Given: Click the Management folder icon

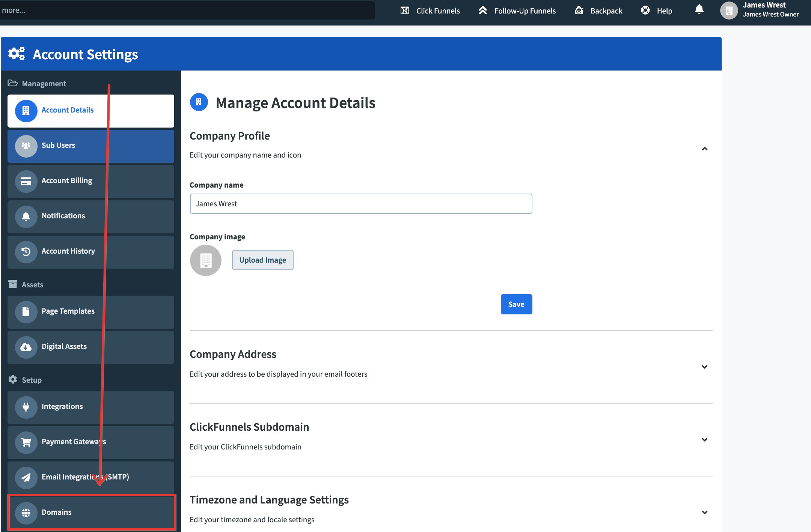Looking at the screenshot, I should pos(13,83).
